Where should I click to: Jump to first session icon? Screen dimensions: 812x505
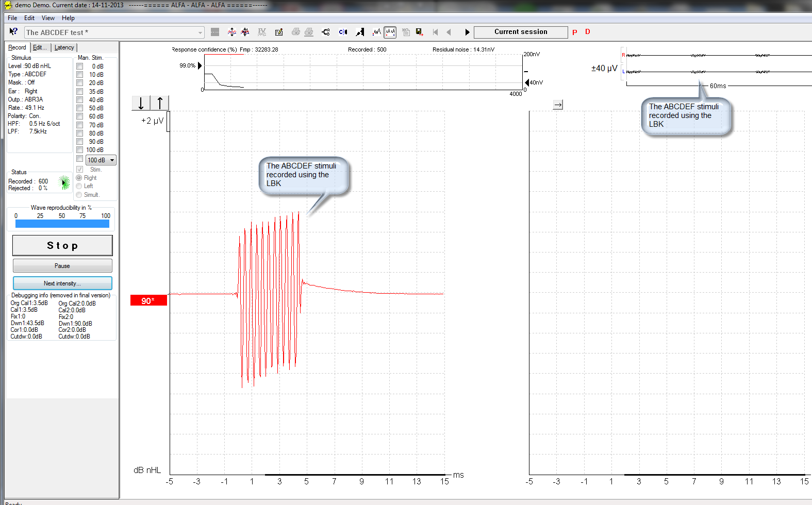[x=436, y=32]
